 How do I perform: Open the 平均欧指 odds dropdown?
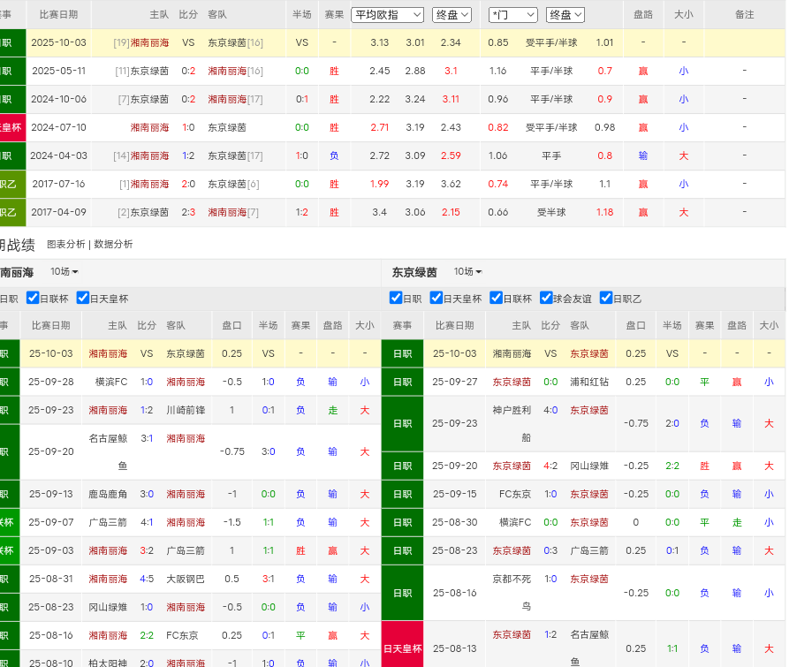[x=387, y=15]
